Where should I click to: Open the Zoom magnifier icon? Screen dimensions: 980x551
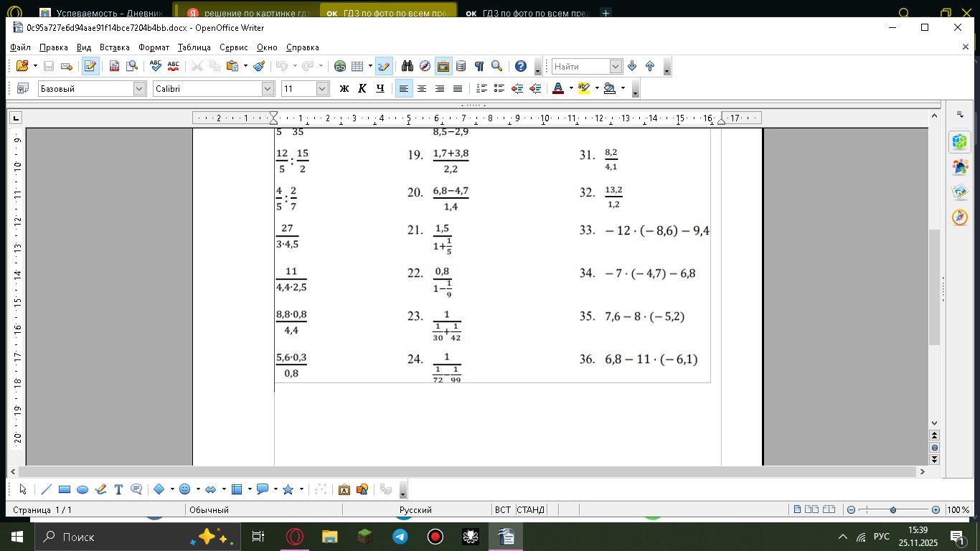tap(496, 66)
